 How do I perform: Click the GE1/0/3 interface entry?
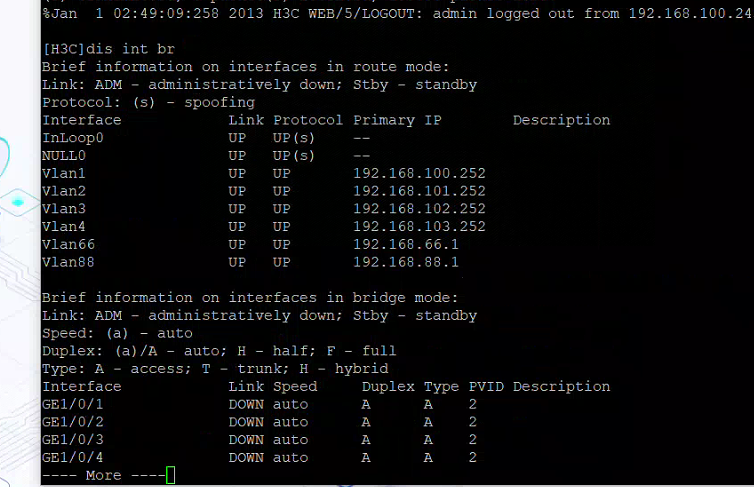pos(72,439)
